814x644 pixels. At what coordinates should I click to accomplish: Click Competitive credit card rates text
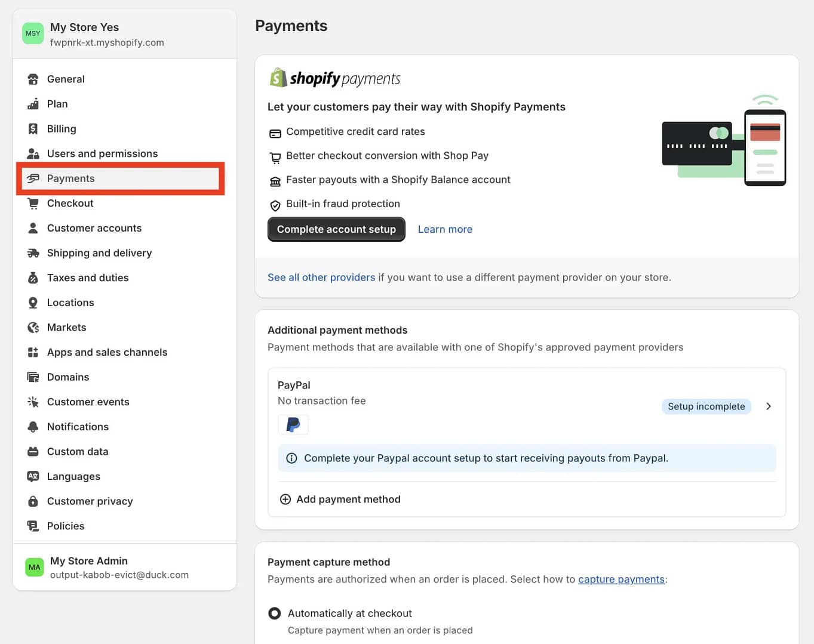coord(355,132)
